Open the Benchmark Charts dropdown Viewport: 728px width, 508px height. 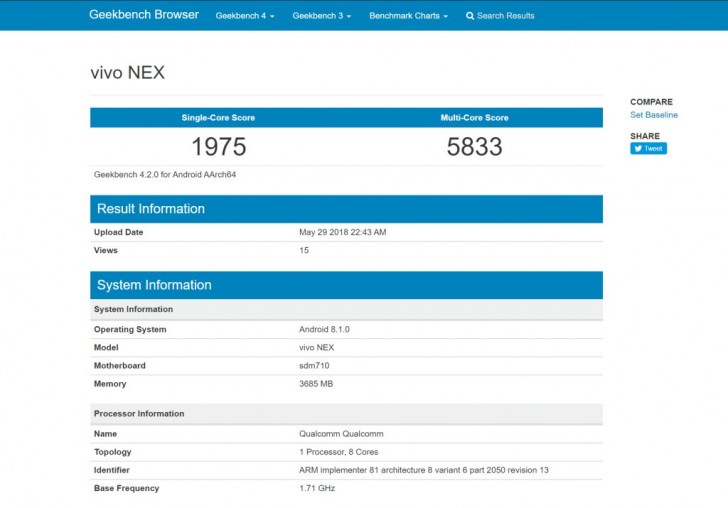408,16
